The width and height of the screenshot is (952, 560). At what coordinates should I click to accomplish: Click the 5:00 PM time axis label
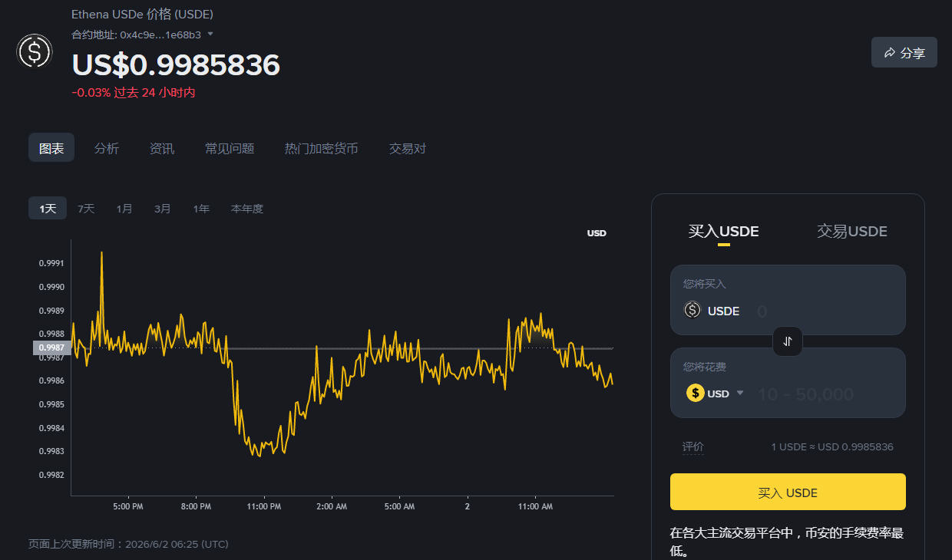point(127,507)
